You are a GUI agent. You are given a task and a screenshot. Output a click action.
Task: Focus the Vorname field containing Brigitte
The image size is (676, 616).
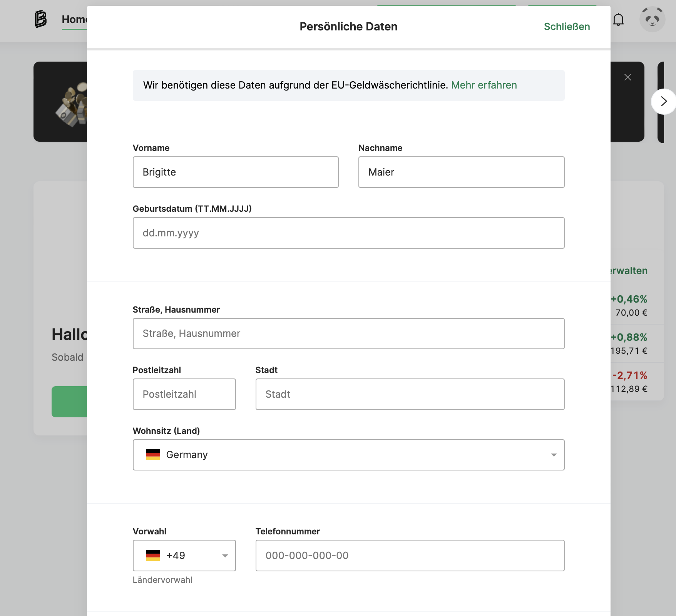point(236,172)
